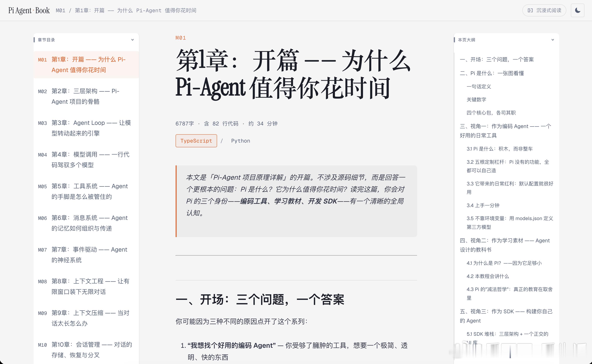Click the 6787字 word count text
Screen dimensions: 592x364
coord(185,124)
